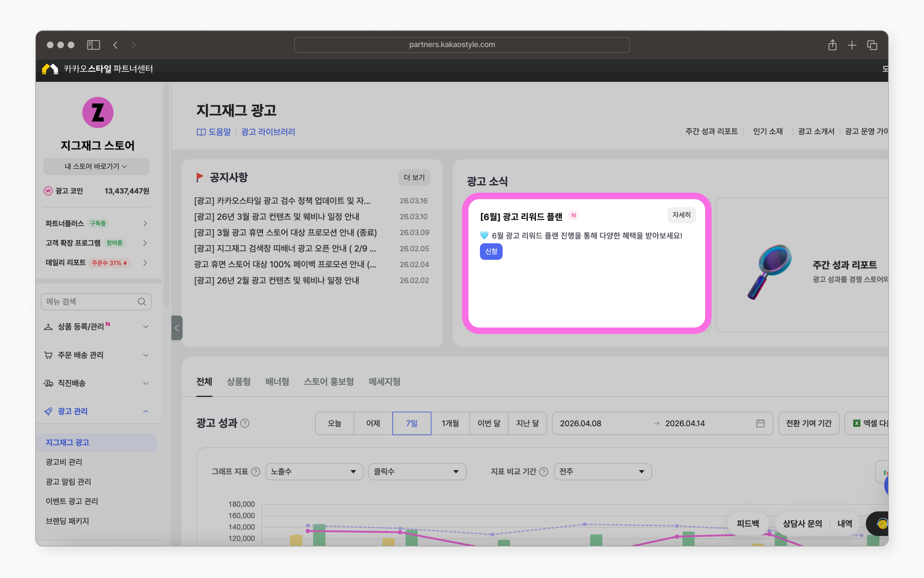This screenshot has height=578, width=924.
Task: Click the 메뉴 검색 input field
Action: pos(96,302)
